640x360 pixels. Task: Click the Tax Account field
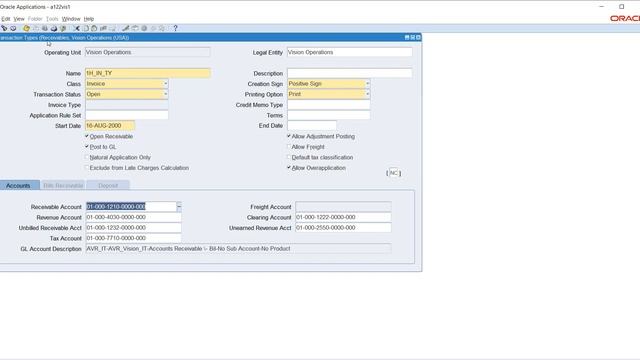[133, 238]
